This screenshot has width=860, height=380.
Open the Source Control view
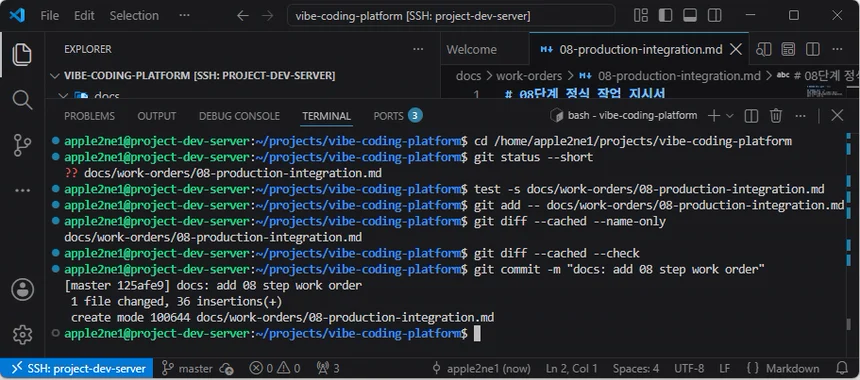[22, 145]
